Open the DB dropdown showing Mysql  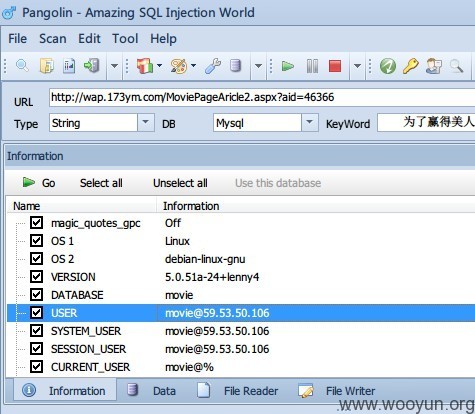tap(310, 123)
